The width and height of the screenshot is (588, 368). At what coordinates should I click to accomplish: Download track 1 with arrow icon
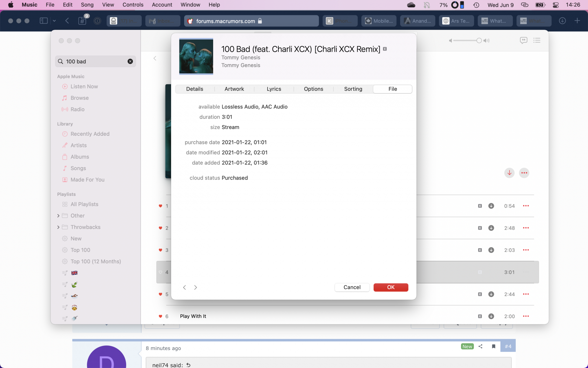point(491,206)
